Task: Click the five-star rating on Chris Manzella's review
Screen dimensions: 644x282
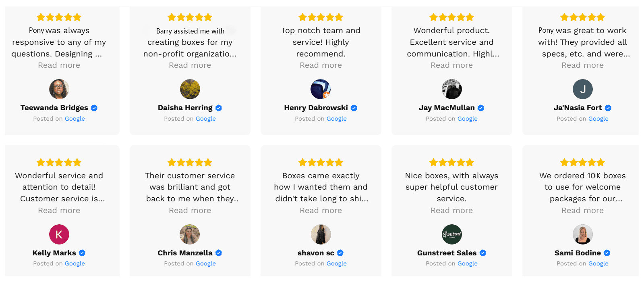Action: tap(190, 163)
